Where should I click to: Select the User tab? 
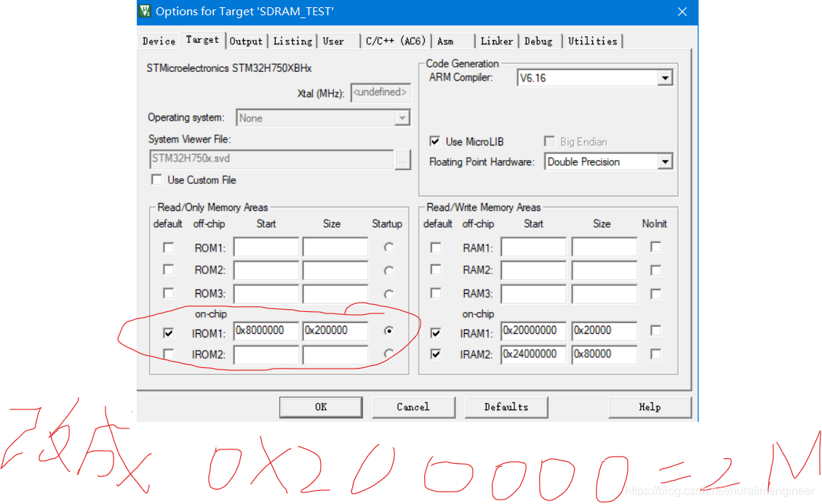tap(333, 41)
